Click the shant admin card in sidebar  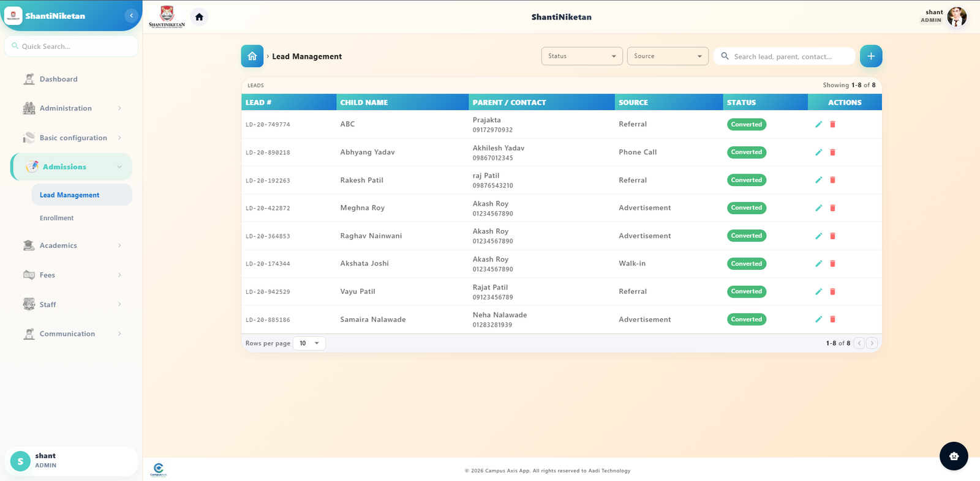[x=71, y=461]
